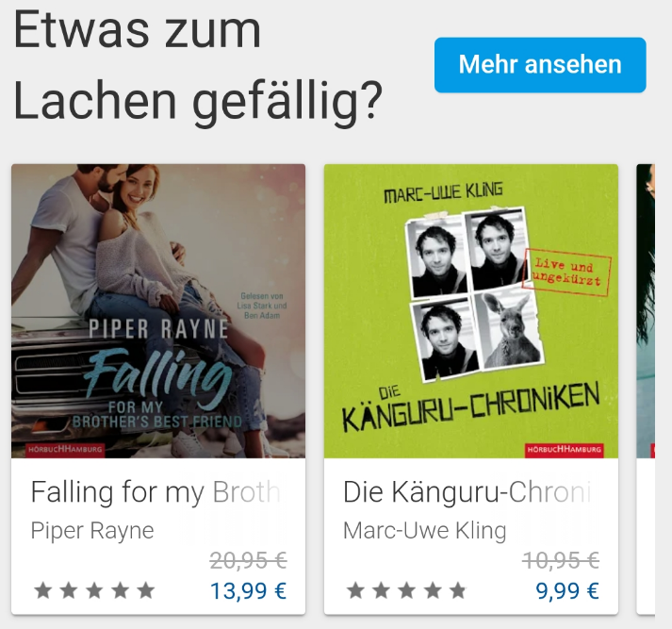The width and height of the screenshot is (672, 629).
Task: Select the Falling for my Broth… title text
Action: 156,492
